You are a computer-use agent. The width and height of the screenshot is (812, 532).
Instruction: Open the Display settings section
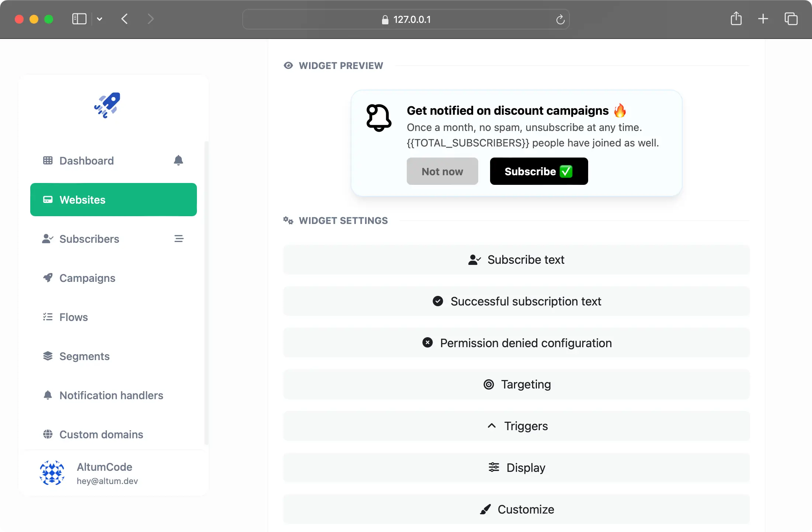pos(516,468)
